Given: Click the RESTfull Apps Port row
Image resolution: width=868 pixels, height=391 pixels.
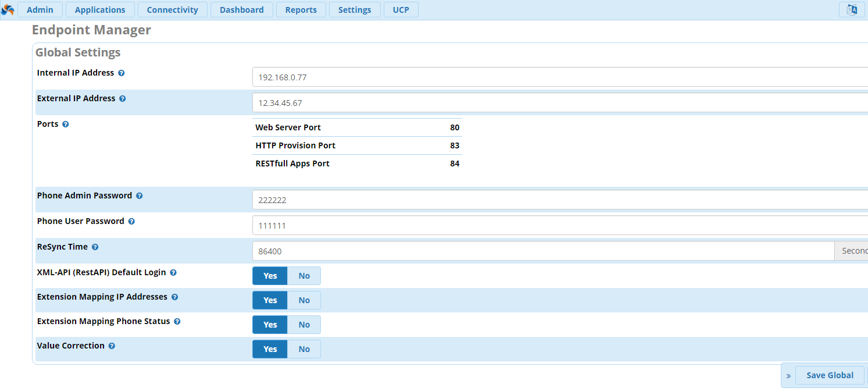Looking at the screenshot, I should pyautogui.click(x=358, y=163).
